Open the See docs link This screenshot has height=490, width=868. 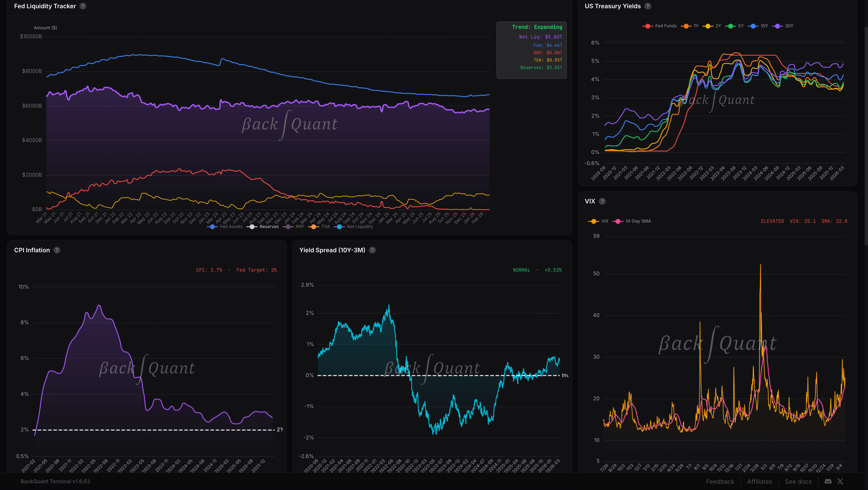(x=798, y=481)
